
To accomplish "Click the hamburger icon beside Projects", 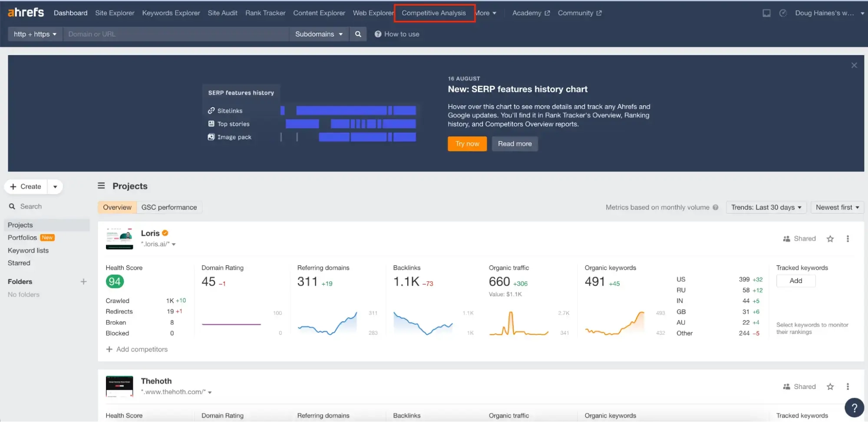I will 101,186.
